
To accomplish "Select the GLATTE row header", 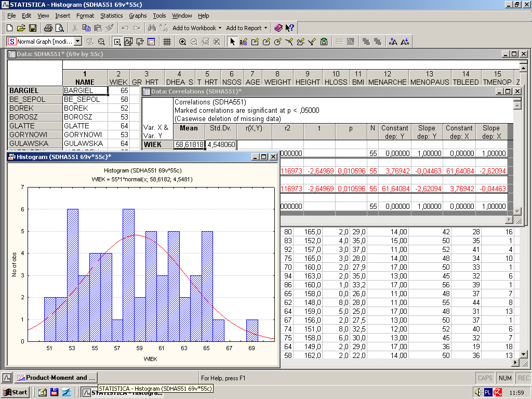I will pyautogui.click(x=35, y=126).
